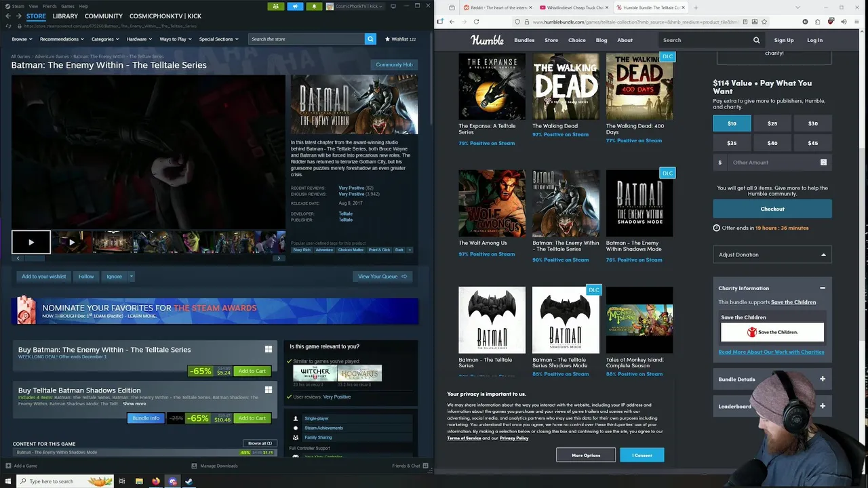Screen dimensions: 868x488
Task: Open Steam announcements megaphone icon
Action: point(295,6)
